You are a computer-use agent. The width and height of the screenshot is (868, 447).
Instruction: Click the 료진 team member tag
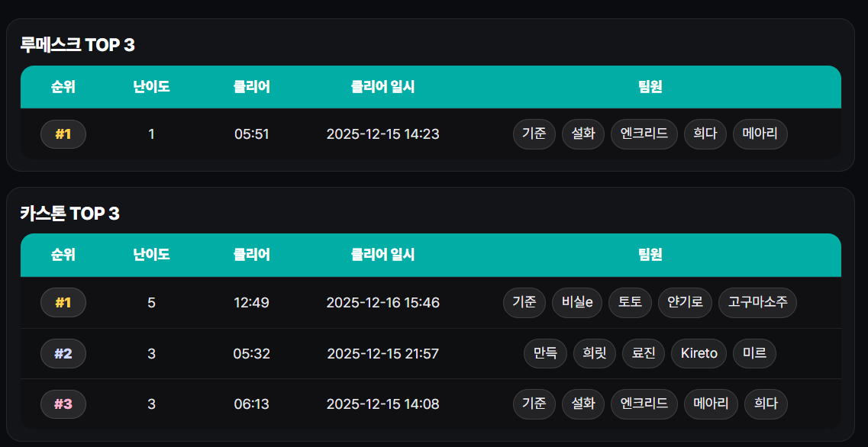pyautogui.click(x=643, y=353)
